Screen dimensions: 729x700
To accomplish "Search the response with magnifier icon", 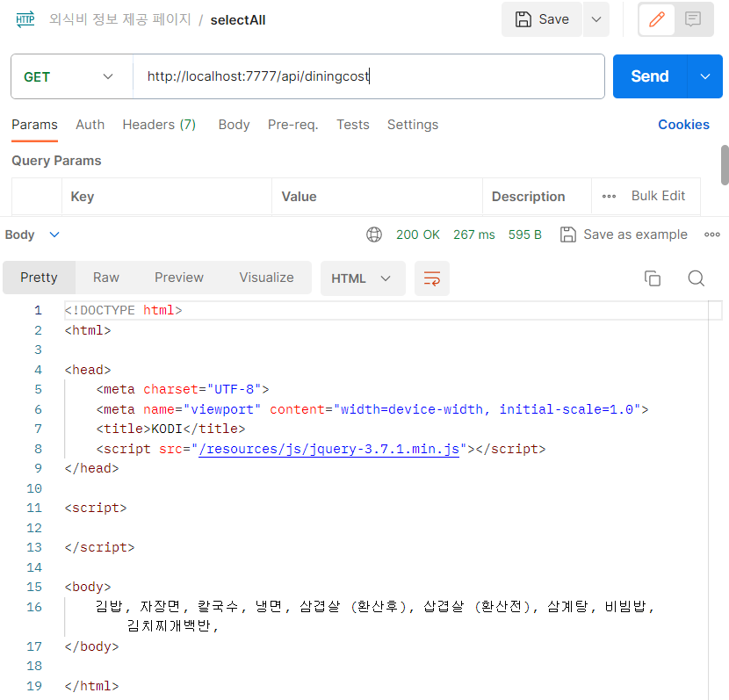I will (x=696, y=278).
